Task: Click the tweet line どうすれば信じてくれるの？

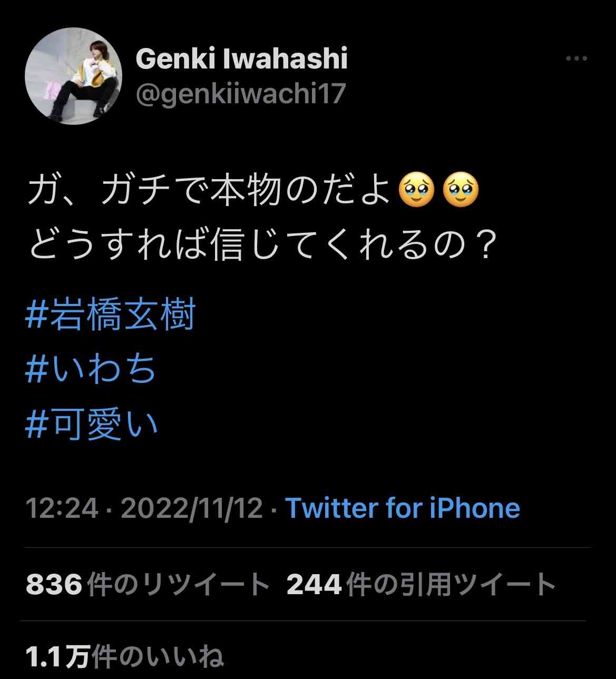Action: click(263, 245)
